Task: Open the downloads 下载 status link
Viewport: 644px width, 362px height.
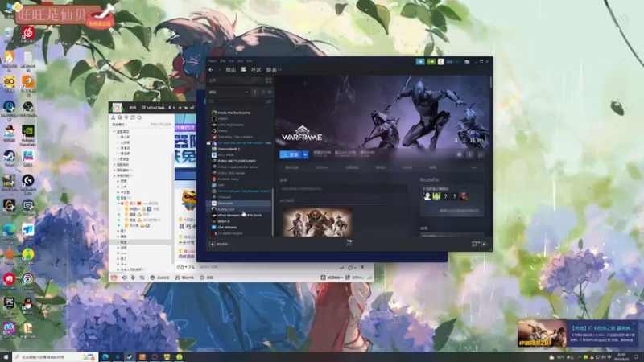Action: (x=349, y=243)
